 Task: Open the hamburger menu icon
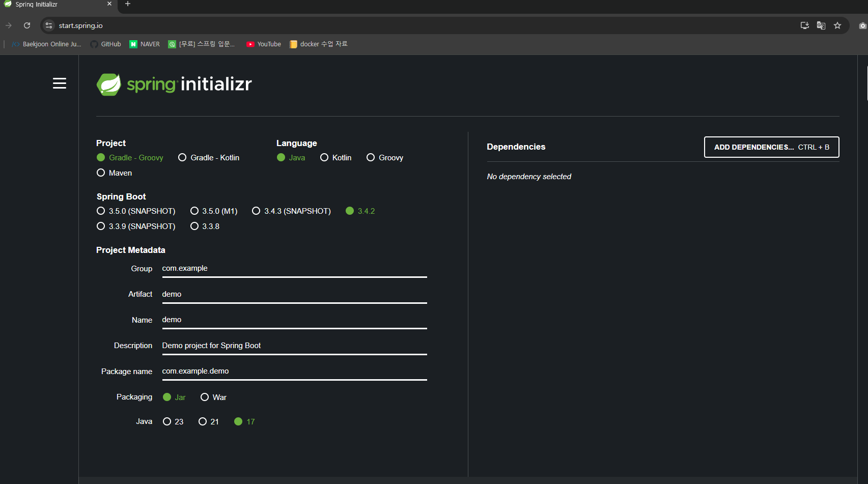[60, 83]
